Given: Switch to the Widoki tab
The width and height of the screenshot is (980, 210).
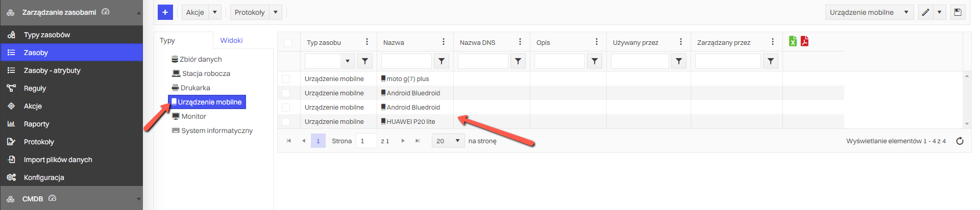Looking at the screenshot, I should [x=231, y=40].
